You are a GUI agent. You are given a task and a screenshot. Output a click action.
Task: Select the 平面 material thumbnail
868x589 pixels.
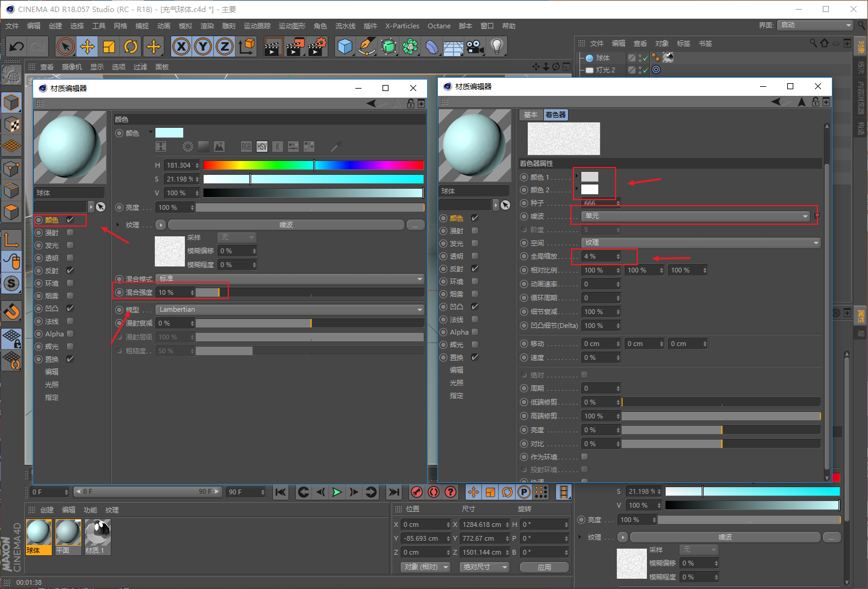(68, 537)
